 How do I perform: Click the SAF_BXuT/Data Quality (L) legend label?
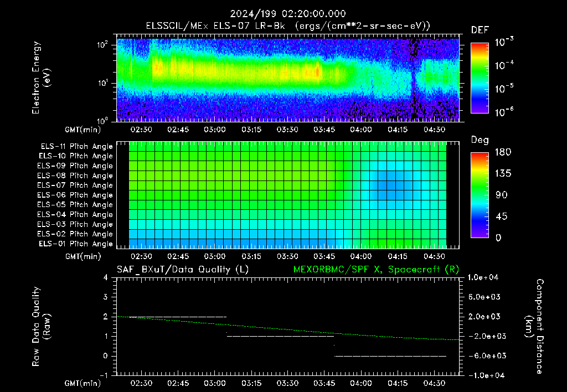pyautogui.click(x=183, y=270)
